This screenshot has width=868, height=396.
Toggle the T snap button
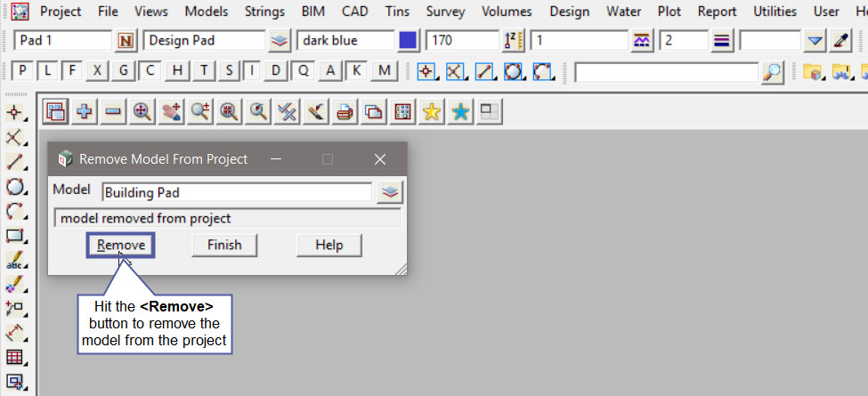coord(204,70)
